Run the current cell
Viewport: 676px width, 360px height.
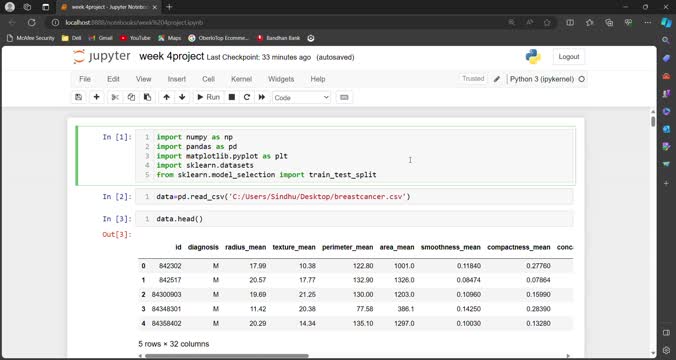click(x=209, y=97)
